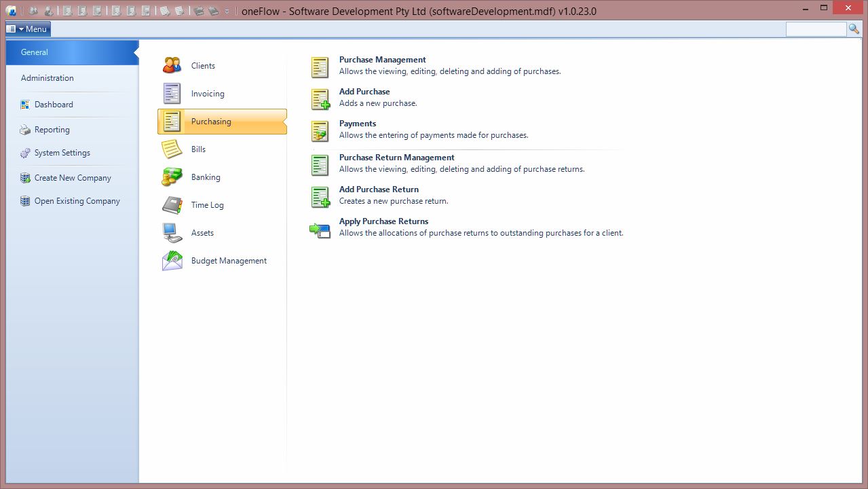Viewport: 868px width, 489px height.
Task: Click the Purchase Management icon
Action: (x=320, y=67)
